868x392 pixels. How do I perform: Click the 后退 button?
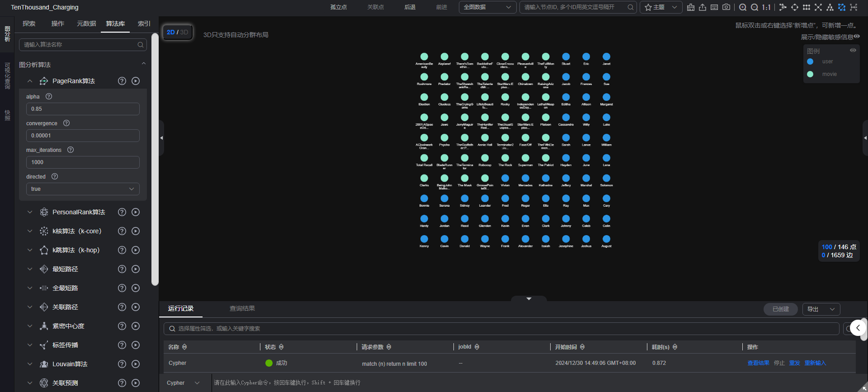click(410, 7)
